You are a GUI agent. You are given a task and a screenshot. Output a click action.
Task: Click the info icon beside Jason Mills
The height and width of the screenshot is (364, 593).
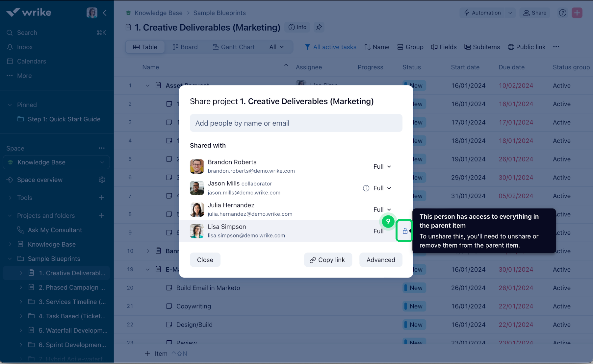tap(366, 188)
